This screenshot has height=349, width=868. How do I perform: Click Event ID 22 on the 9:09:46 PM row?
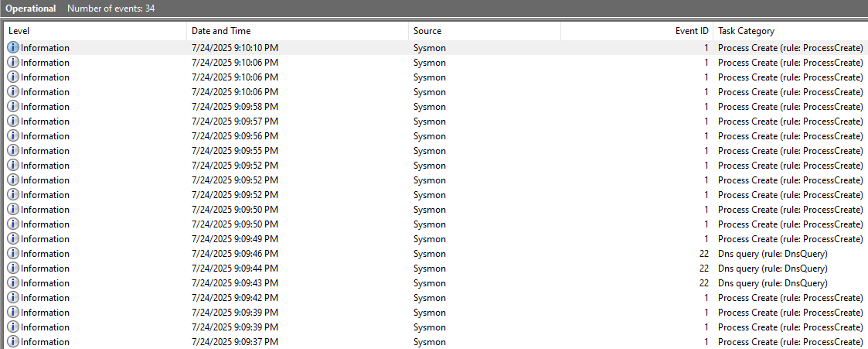703,254
